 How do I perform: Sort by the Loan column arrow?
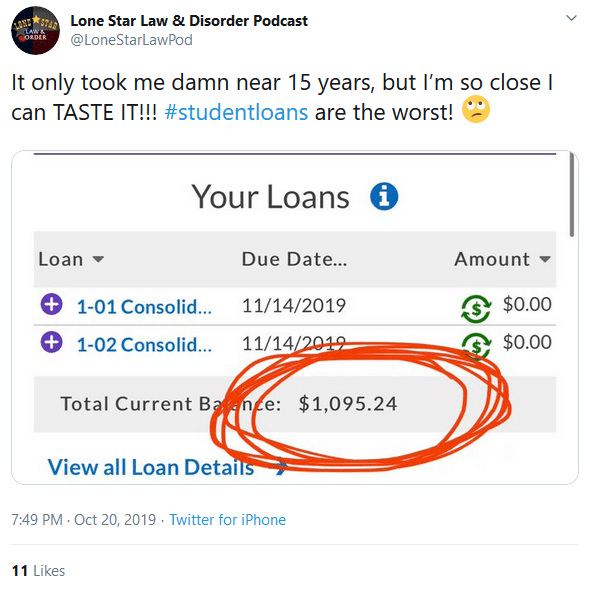[98, 259]
